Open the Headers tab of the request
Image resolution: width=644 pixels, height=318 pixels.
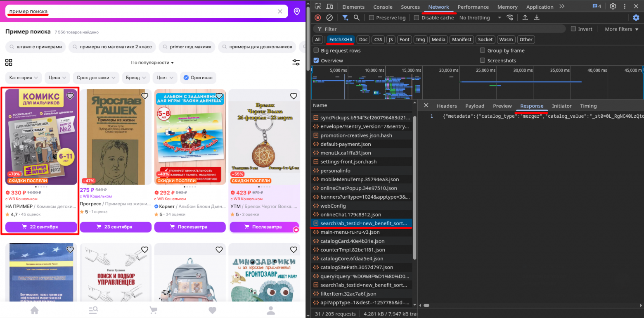click(x=447, y=106)
